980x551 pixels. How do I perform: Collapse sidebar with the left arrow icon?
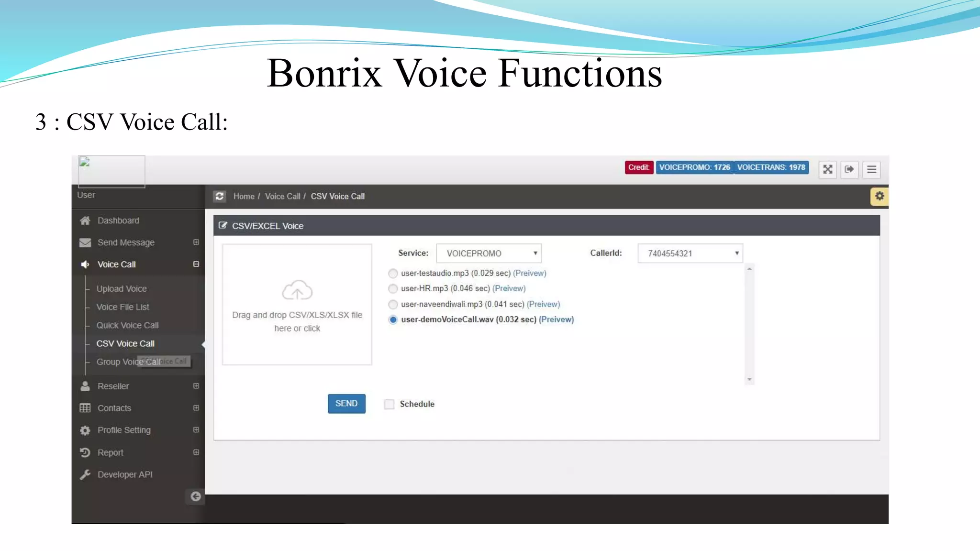tap(196, 496)
